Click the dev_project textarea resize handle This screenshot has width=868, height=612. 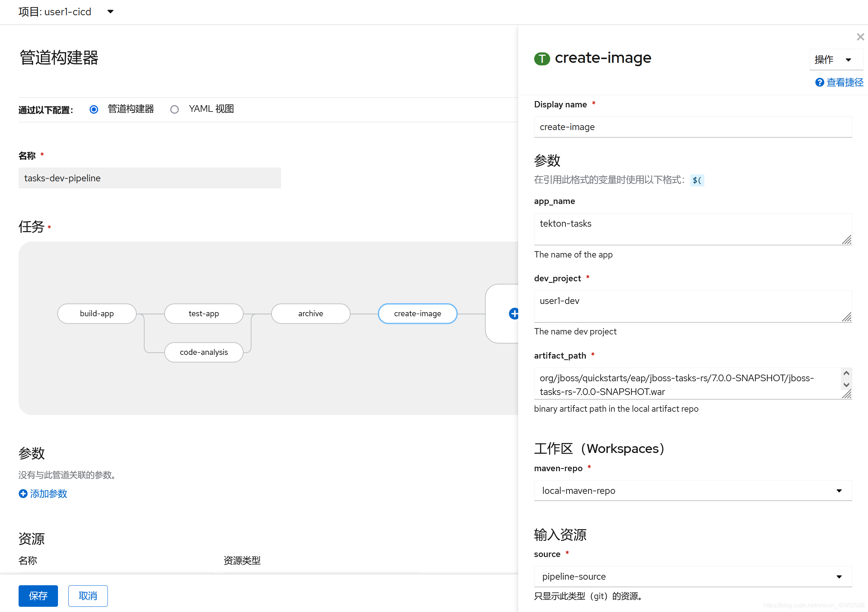click(x=846, y=317)
